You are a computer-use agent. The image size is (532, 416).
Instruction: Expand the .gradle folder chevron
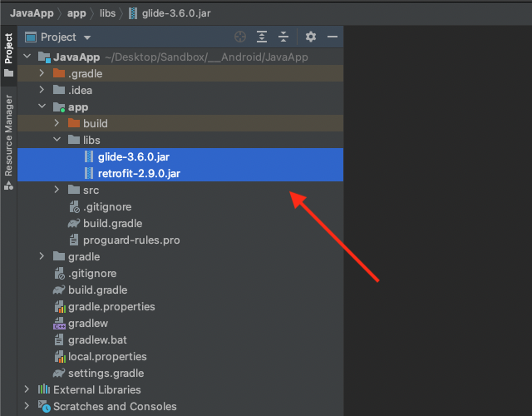pyautogui.click(x=42, y=73)
